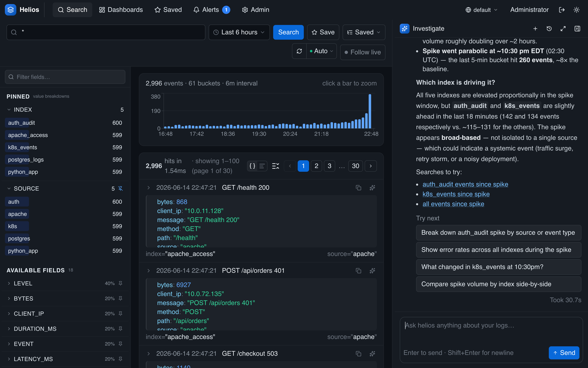Image resolution: width=588 pixels, height=368 pixels.
Task: Click the blue Search button
Action: (x=288, y=32)
